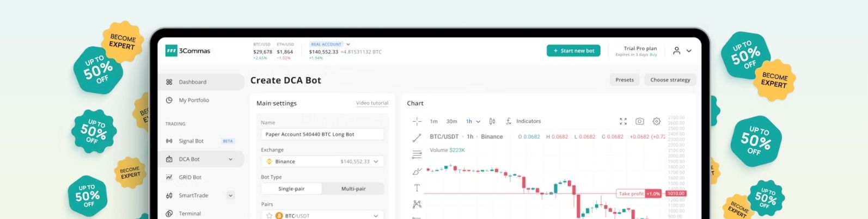Viewport: 868px width, 219px height.
Task: Open chart settings gear icon
Action: (657, 121)
